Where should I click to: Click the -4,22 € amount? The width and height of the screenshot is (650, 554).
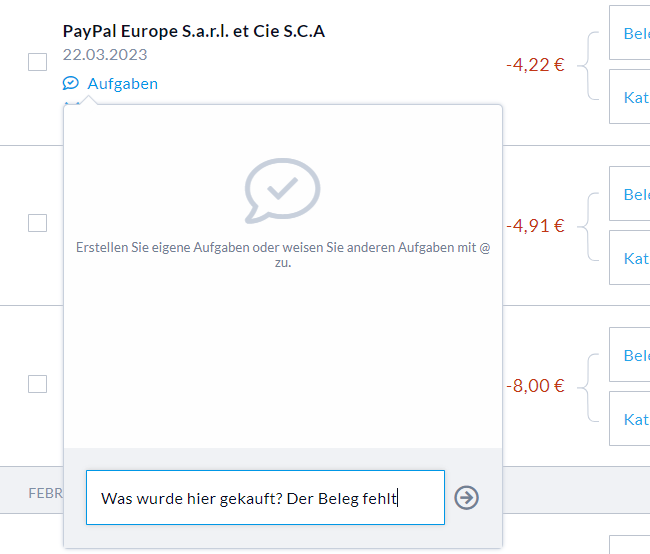pyautogui.click(x=535, y=65)
